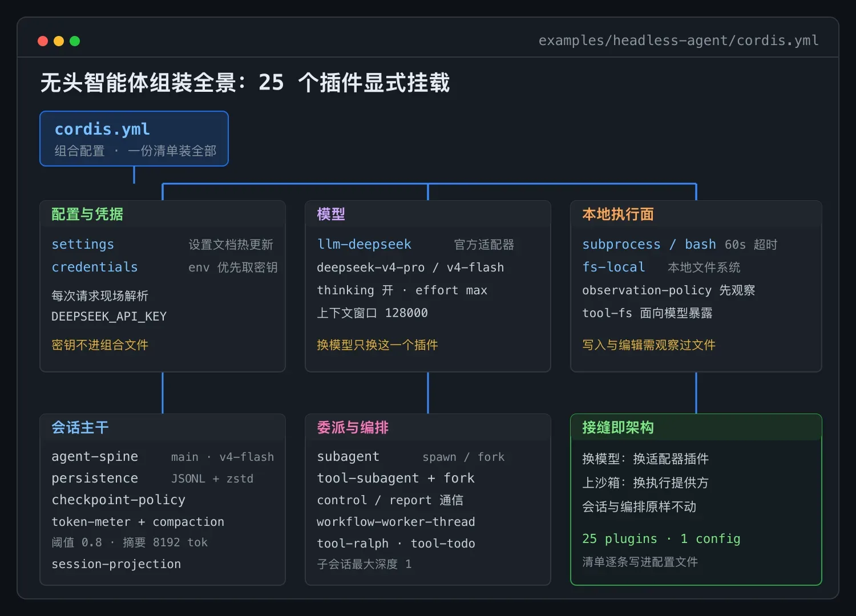Click the JSONL + zstd label

pos(212,479)
